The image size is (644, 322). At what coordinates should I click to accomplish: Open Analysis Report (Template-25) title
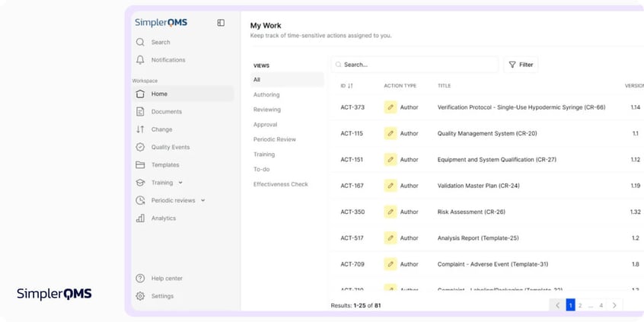pos(478,238)
